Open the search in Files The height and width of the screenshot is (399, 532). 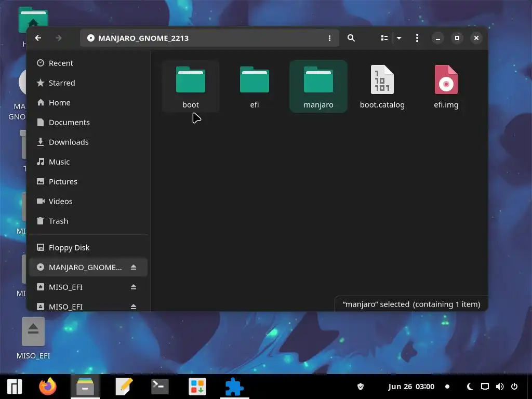coord(351,38)
